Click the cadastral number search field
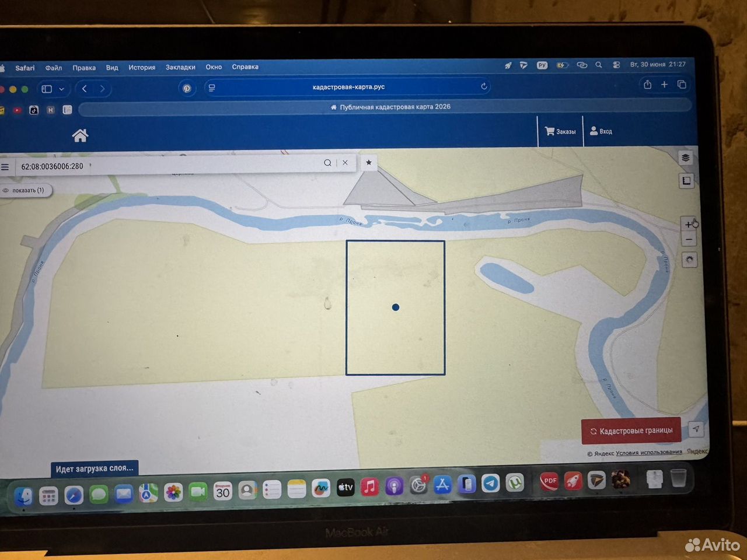The width and height of the screenshot is (747, 560). click(x=169, y=166)
